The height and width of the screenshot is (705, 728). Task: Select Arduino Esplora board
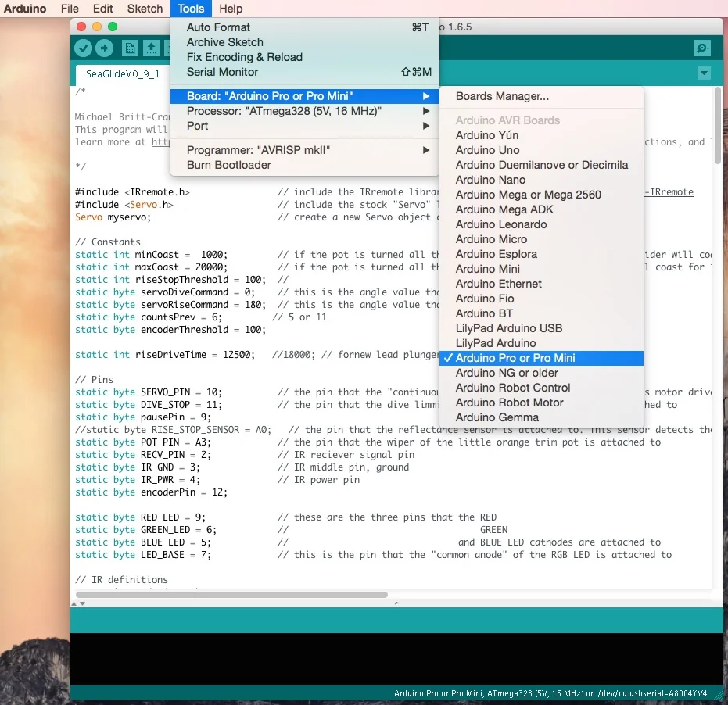[x=541, y=254]
